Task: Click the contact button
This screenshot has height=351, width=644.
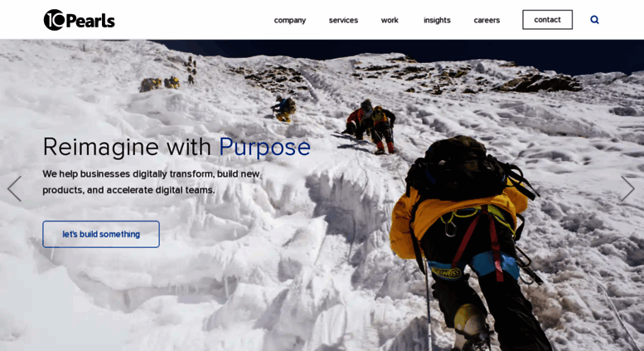Action: [548, 20]
